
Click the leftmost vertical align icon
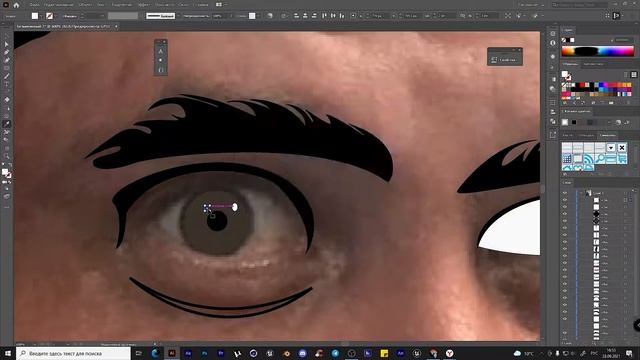(324, 16)
